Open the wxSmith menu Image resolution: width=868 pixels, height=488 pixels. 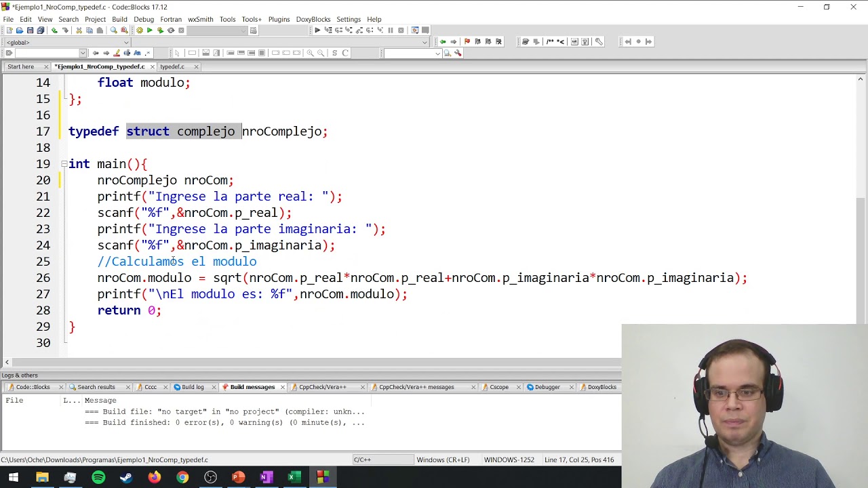200,19
